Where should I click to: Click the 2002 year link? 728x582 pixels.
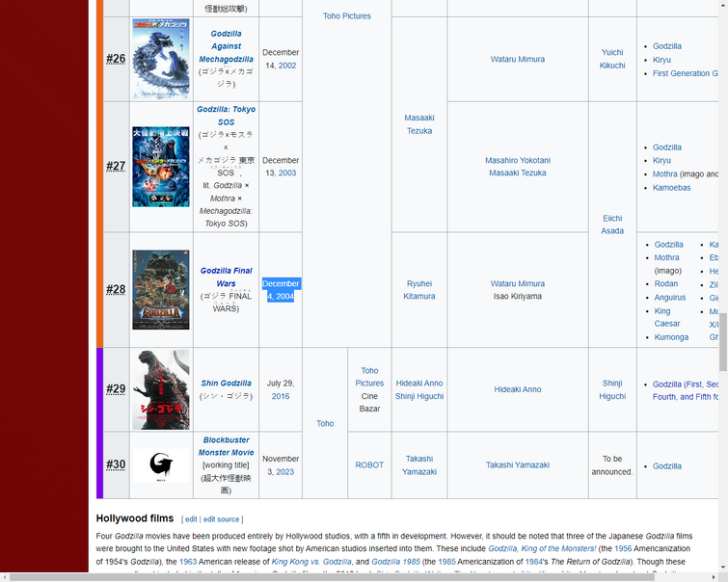click(287, 66)
